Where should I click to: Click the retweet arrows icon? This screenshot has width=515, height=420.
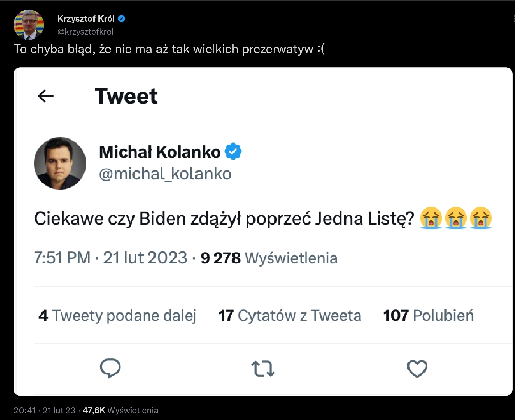(x=263, y=369)
